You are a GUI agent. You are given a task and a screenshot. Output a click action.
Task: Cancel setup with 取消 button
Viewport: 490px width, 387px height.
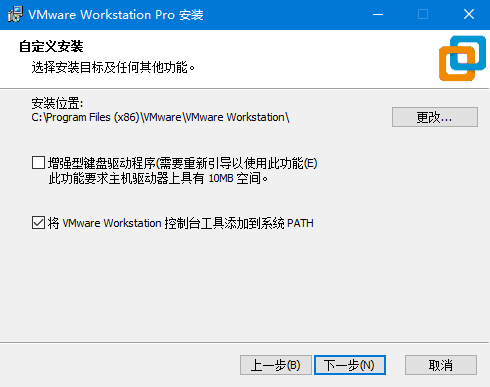pos(441,365)
